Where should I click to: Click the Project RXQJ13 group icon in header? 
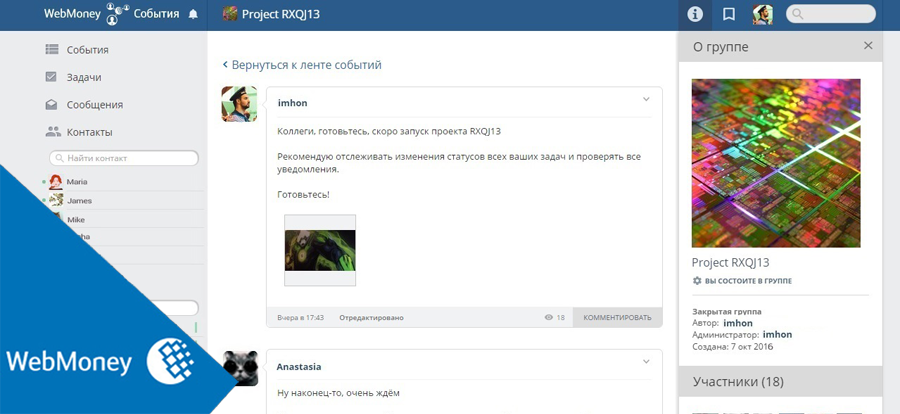(230, 14)
